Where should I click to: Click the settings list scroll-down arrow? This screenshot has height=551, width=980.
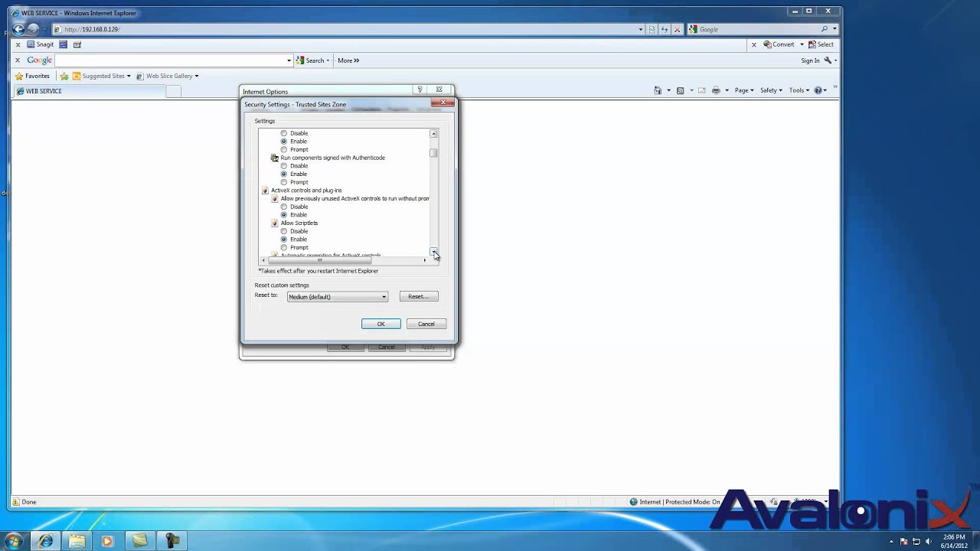[x=433, y=252]
